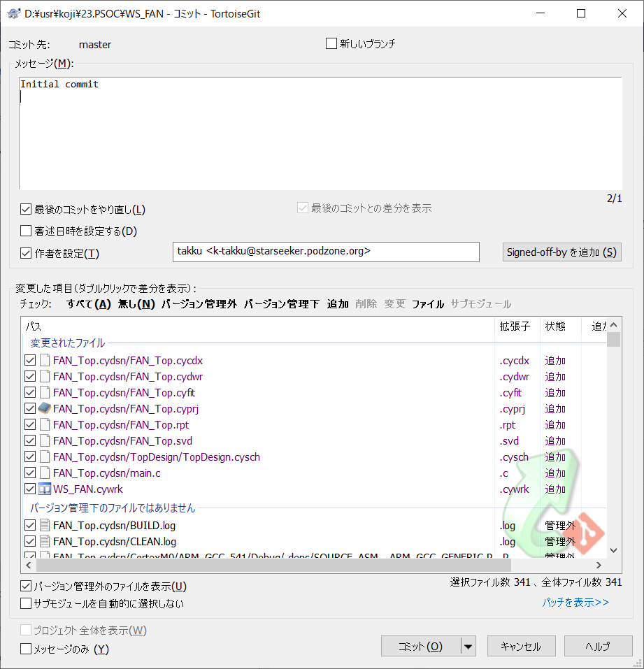Collapse the 変更されたファイル group header
The image size is (644, 669).
[x=67, y=343]
